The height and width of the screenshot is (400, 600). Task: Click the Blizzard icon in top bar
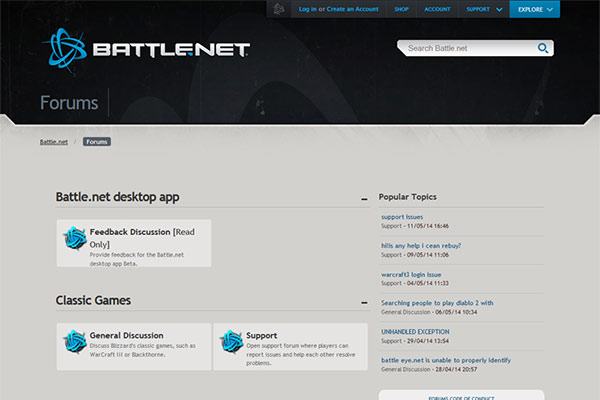pyautogui.click(x=279, y=9)
